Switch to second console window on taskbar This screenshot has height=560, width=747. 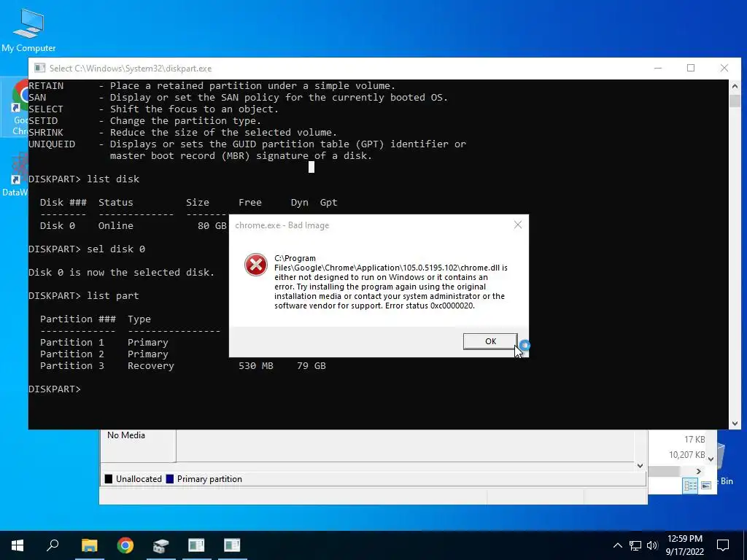click(232, 545)
